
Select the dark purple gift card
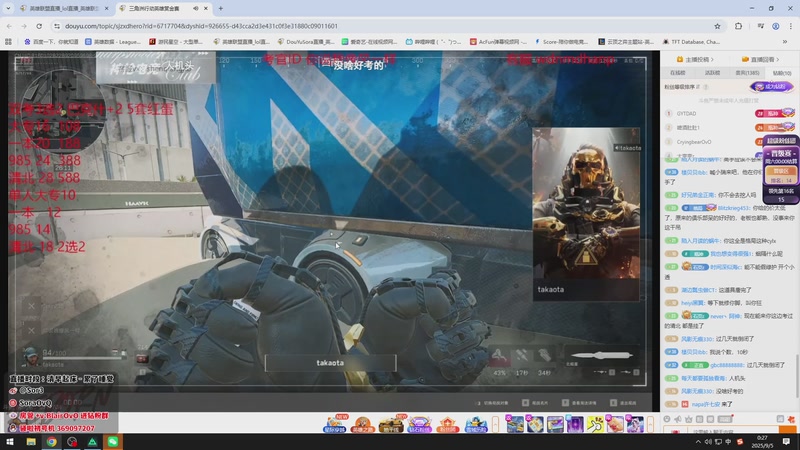click(x=575, y=424)
